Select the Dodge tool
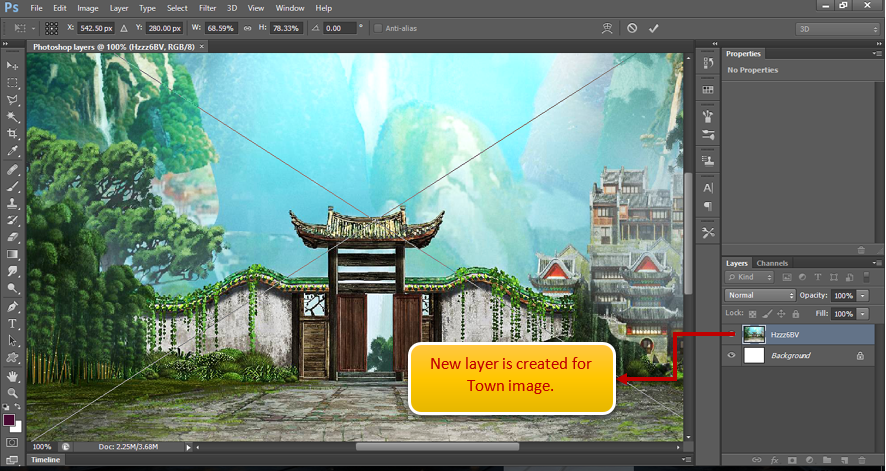The height and width of the screenshot is (471, 886). pyautogui.click(x=12, y=289)
